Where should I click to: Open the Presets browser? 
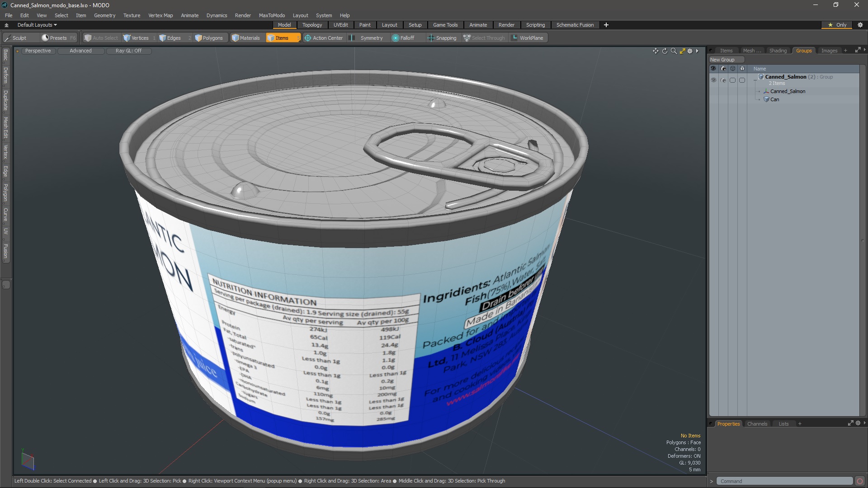pos(58,38)
